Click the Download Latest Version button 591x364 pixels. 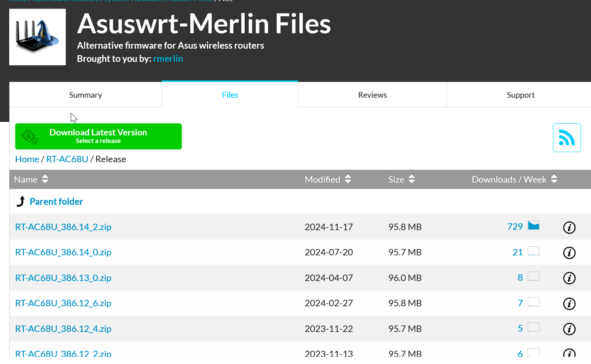(98, 136)
